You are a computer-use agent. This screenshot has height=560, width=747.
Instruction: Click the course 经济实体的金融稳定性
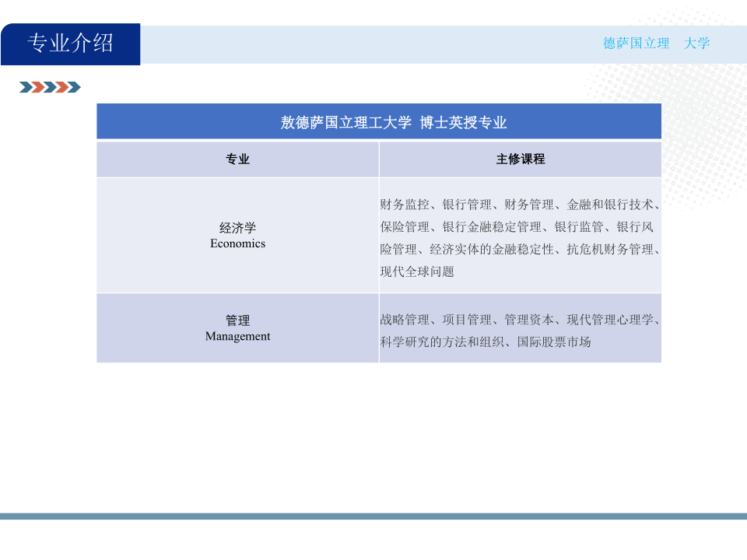[492, 249]
